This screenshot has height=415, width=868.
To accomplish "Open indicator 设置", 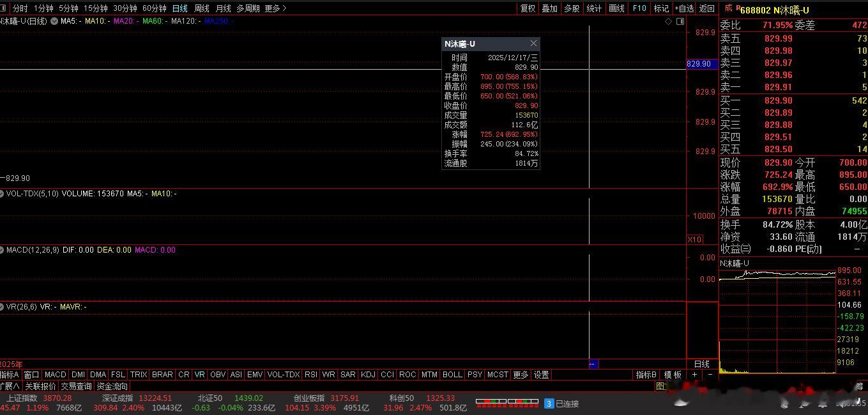I will [x=542, y=375].
